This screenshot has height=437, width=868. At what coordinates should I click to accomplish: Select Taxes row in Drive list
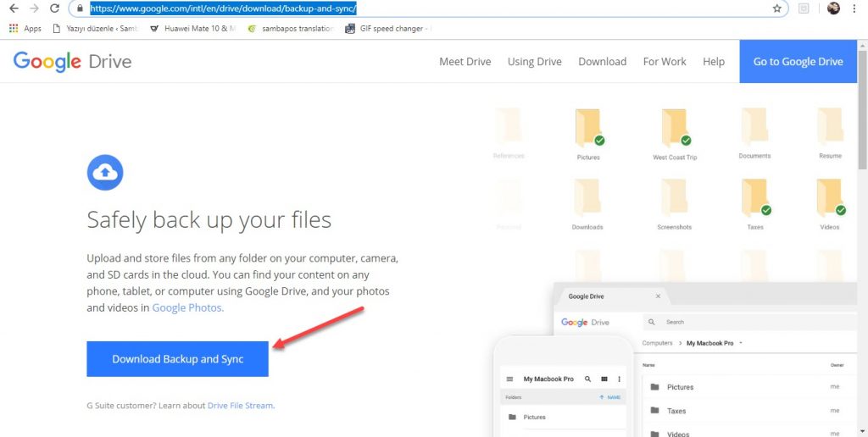(749, 411)
